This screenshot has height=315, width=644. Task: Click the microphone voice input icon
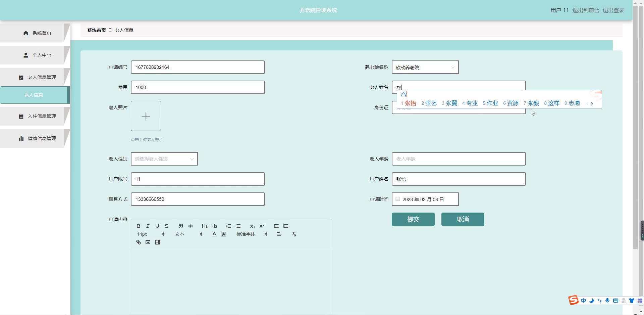[607, 301]
